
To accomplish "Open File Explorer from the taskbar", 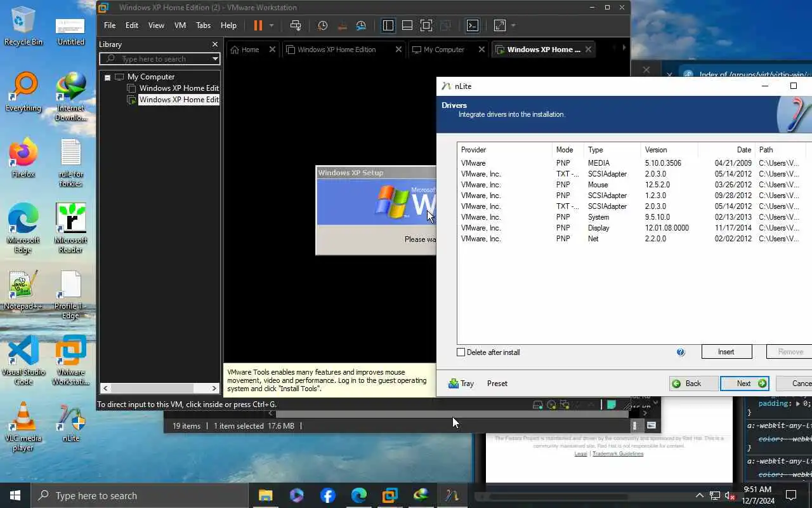I will tap(265, 495).
